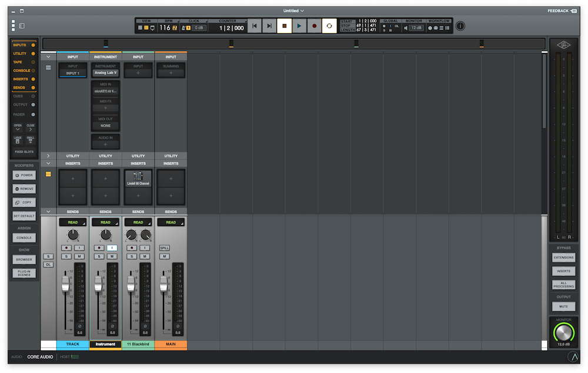Click the phase invert icon on the MAIN channel
The width and height of the screenshot is (588, 373).
click(x=178, y=326)
